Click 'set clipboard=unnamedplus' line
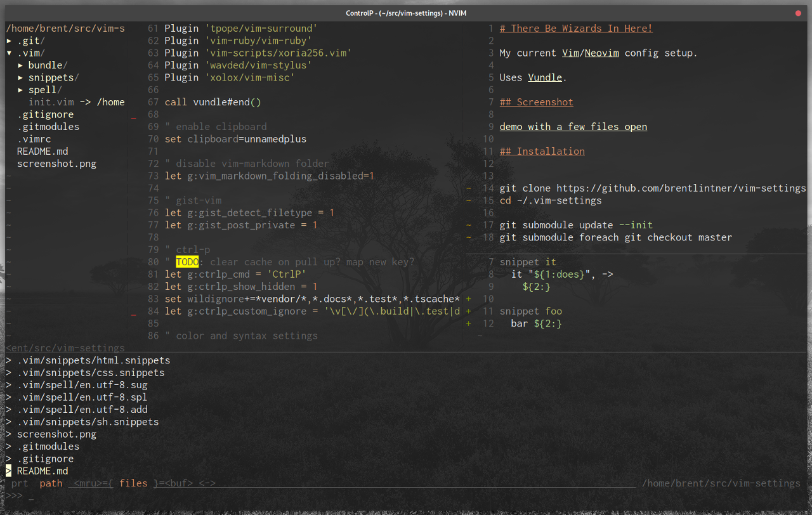Viewport: 812px width, 515px height. pyautogui.click(x=235, y=139)
